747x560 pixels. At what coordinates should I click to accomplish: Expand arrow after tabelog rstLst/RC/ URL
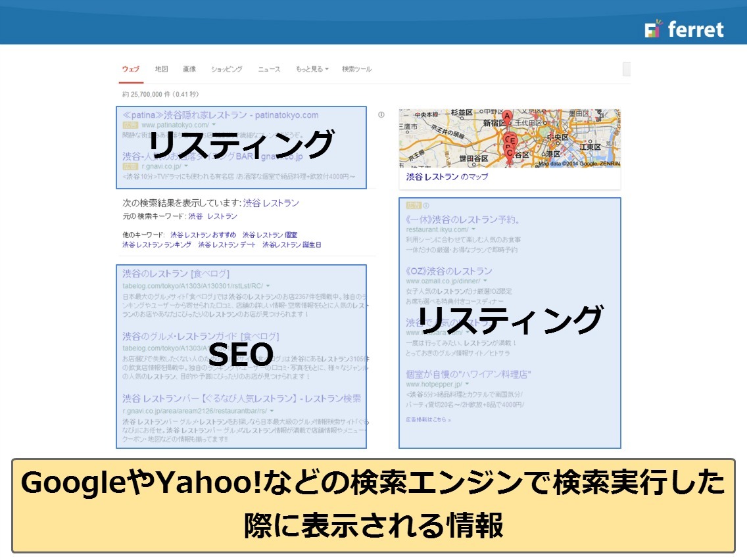[x=268, y=286]
